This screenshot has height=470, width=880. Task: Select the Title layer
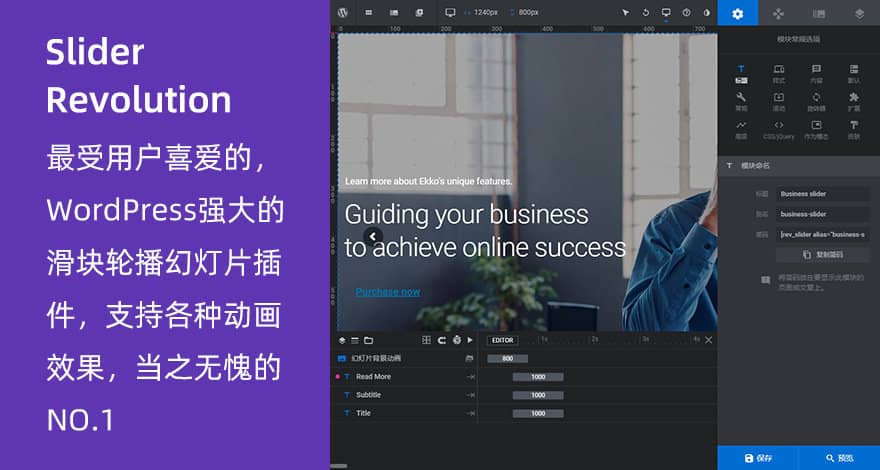404,413
